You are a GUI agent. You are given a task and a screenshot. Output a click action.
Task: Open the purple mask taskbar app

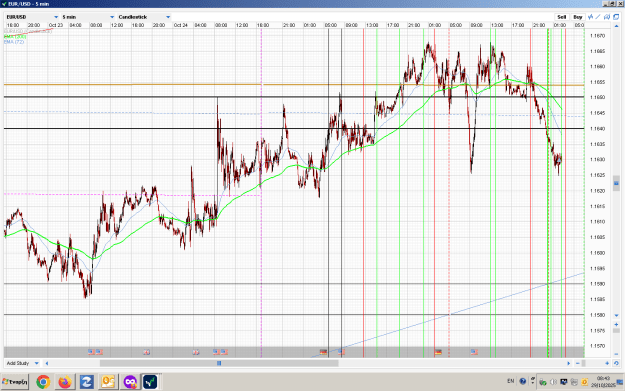click(130, 382)
